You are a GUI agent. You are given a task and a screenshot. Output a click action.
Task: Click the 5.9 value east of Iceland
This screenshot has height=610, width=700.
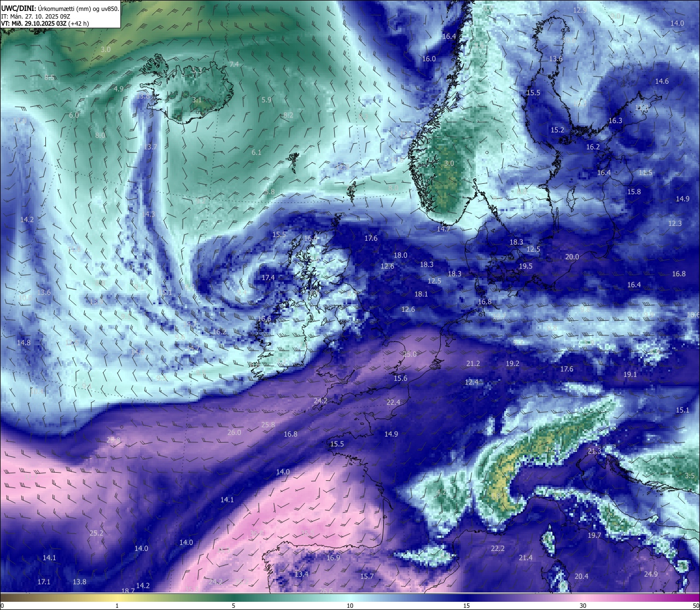(x=266, y=100)
